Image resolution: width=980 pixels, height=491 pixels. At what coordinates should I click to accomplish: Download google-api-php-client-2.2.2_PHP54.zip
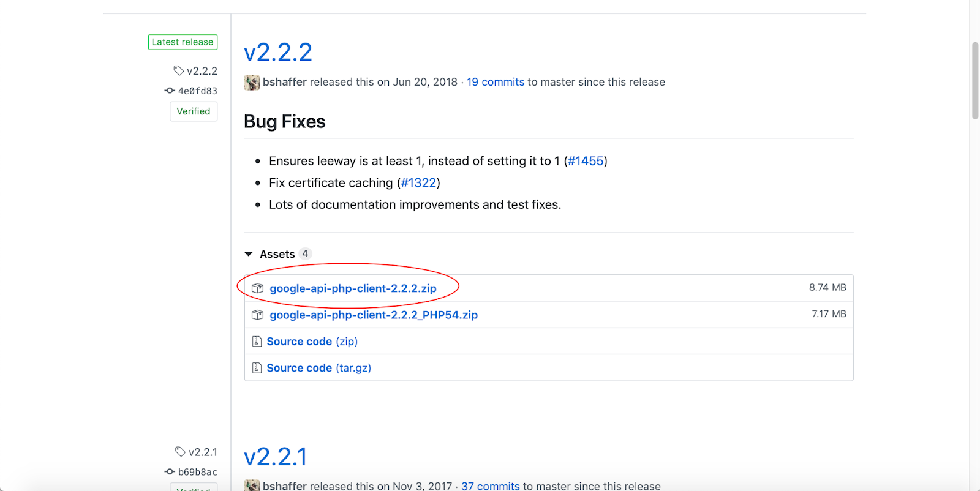pyautogui.click(x=374, y=315)
